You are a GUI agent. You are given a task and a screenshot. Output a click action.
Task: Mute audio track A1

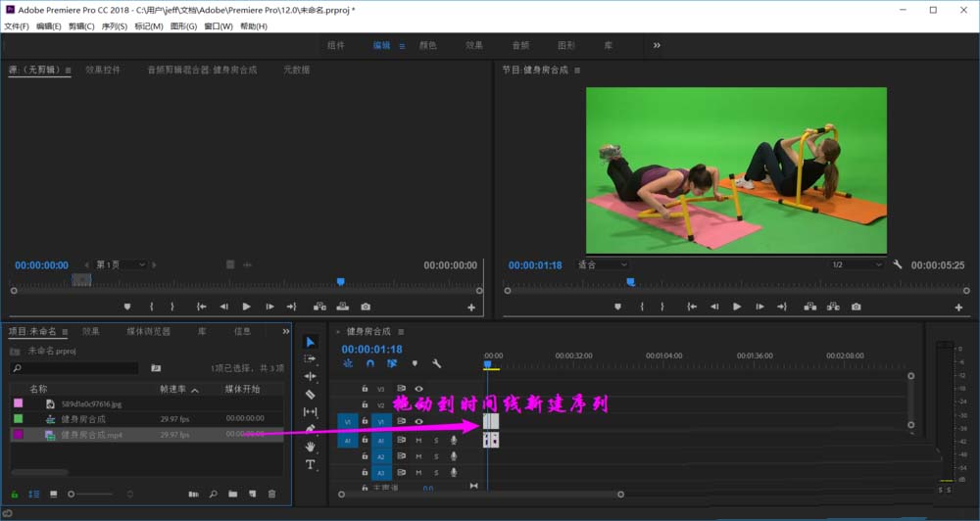click(x=418, y=440)
